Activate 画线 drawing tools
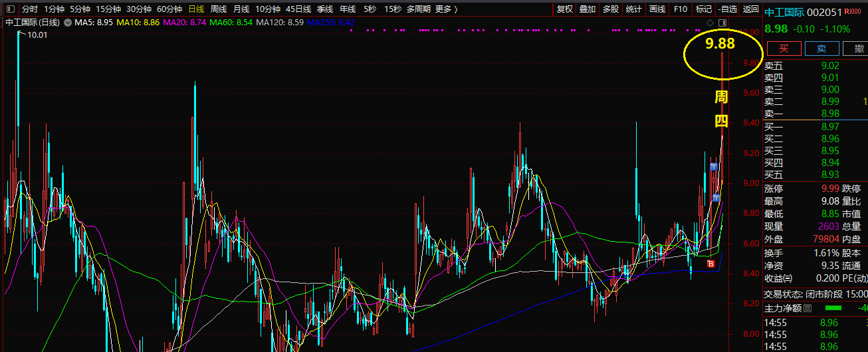Viewport: 868px width, 352px height. pos(657,9)
